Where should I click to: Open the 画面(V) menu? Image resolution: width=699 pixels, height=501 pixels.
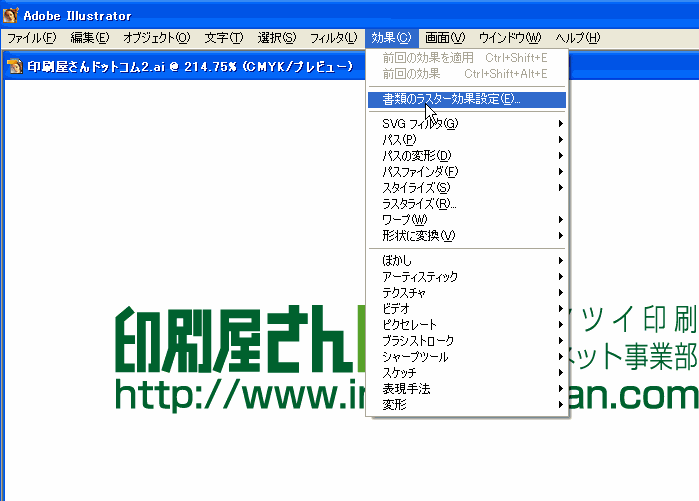click(444, 38)
